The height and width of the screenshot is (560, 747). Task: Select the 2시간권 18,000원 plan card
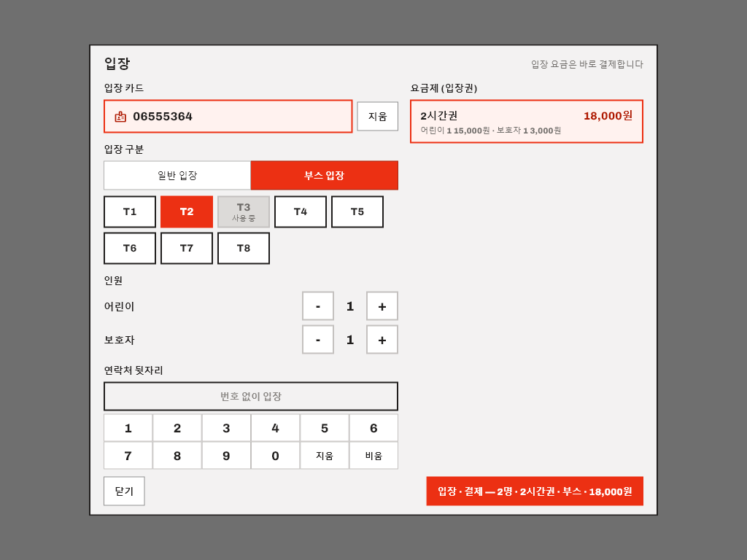click(x=527, y=122)
